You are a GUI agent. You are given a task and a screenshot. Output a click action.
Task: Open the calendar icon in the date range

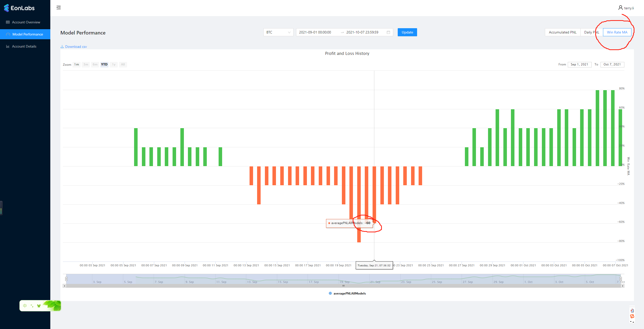388,32
